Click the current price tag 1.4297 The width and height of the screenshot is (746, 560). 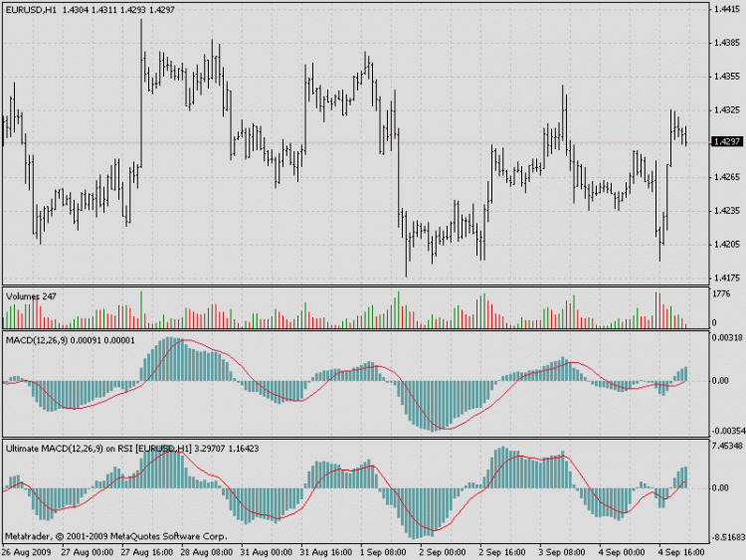click(725, 142)
